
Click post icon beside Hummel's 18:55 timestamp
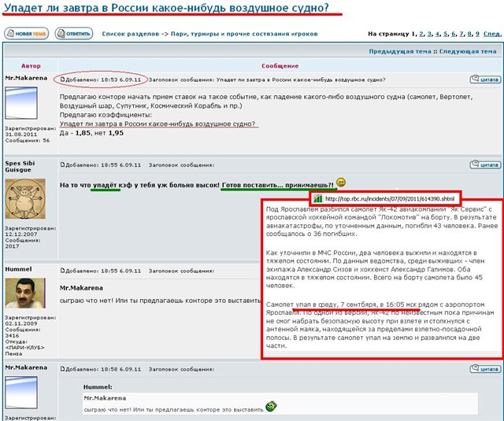(63, 271)
